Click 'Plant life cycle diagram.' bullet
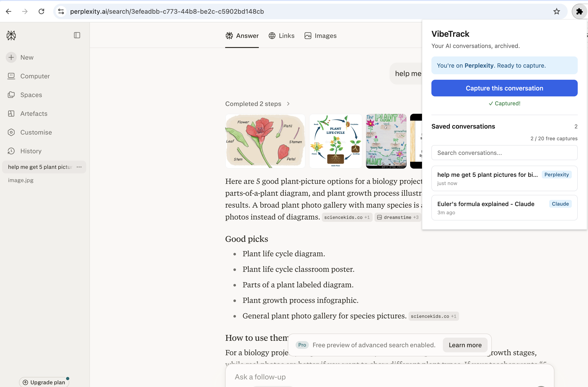Screen dimensions: 588x387 284,254
